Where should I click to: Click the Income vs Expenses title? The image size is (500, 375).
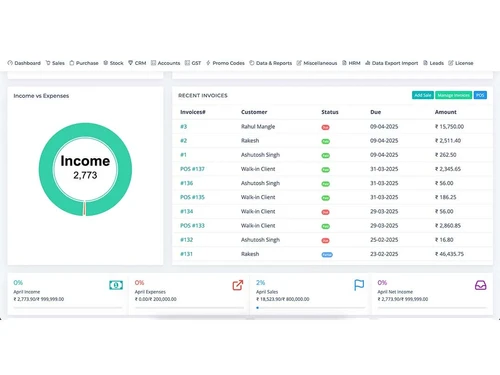[41, 96]
